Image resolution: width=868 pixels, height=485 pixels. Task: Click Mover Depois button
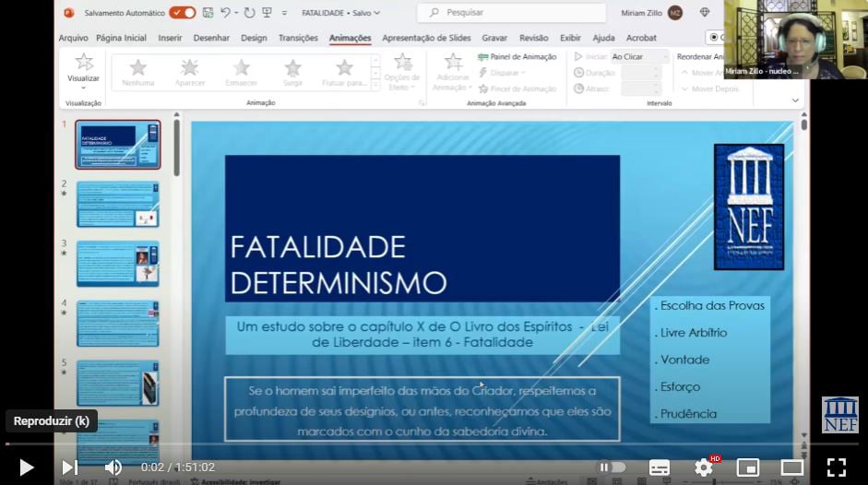709,89
